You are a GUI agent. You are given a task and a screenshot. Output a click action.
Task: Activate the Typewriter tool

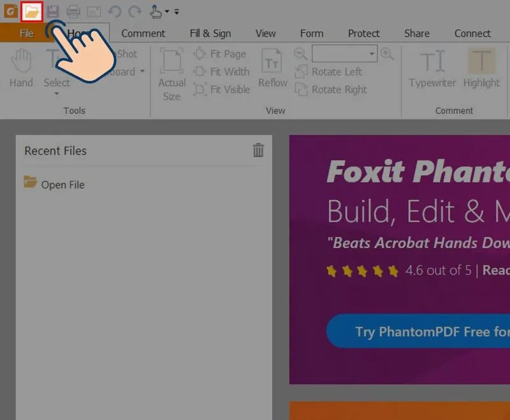coord(432,70)
